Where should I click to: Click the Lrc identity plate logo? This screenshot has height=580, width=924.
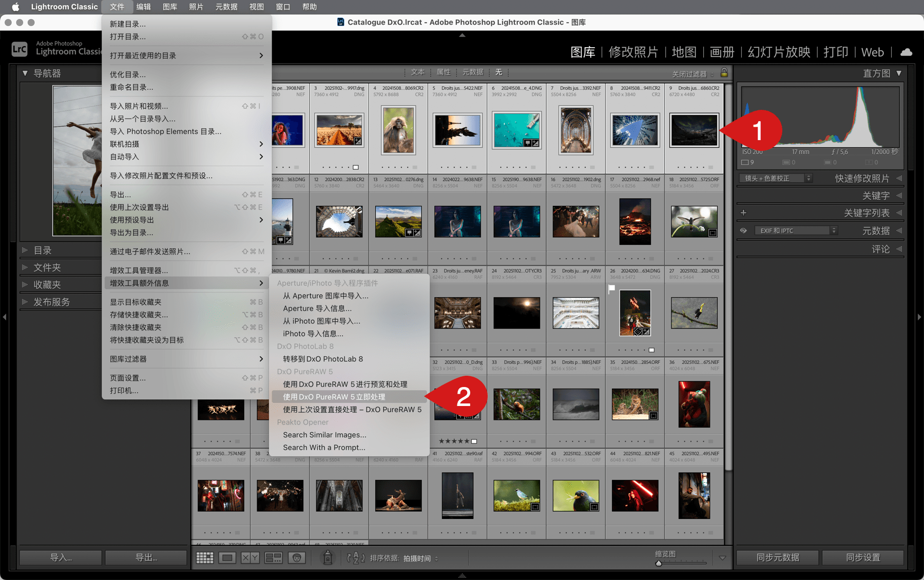coord(20,49)
